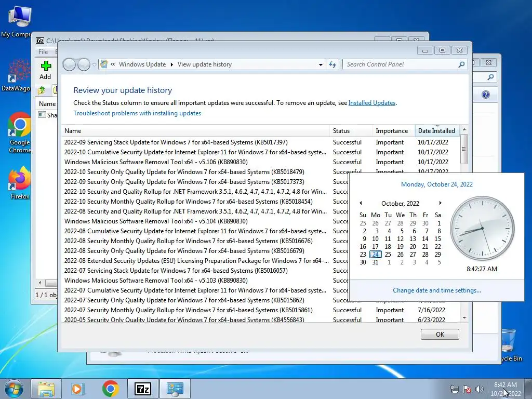Expand the address bar history dropdown
The height and width of the screenshot is (399, 532).
[x=321, y=64]
